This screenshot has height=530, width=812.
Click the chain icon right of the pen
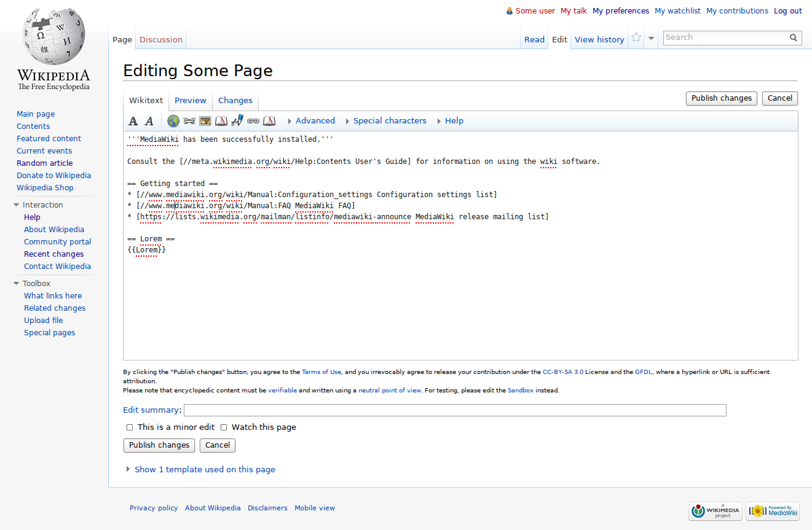[253, 121]
